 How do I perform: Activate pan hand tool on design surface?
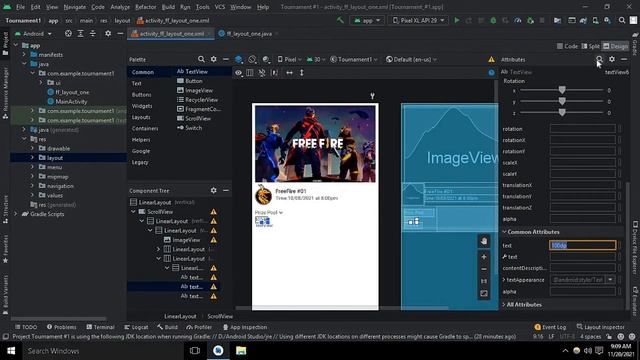484,241
